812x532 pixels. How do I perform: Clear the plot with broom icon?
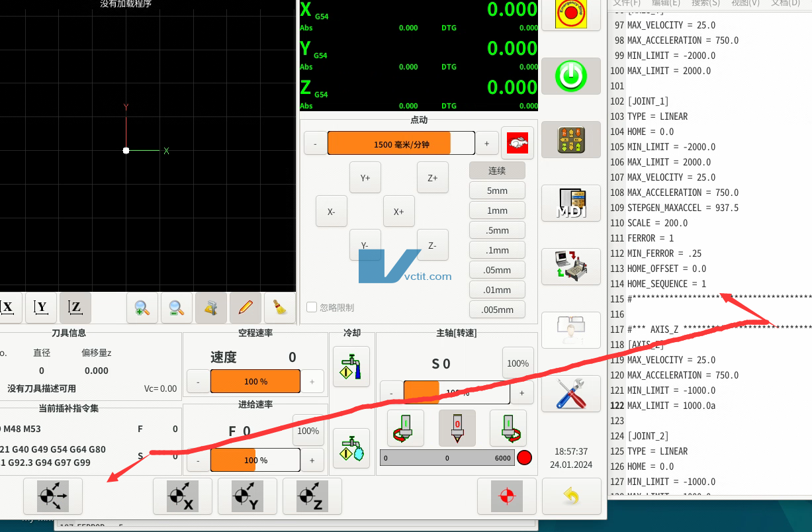click(x=280, y=308)
